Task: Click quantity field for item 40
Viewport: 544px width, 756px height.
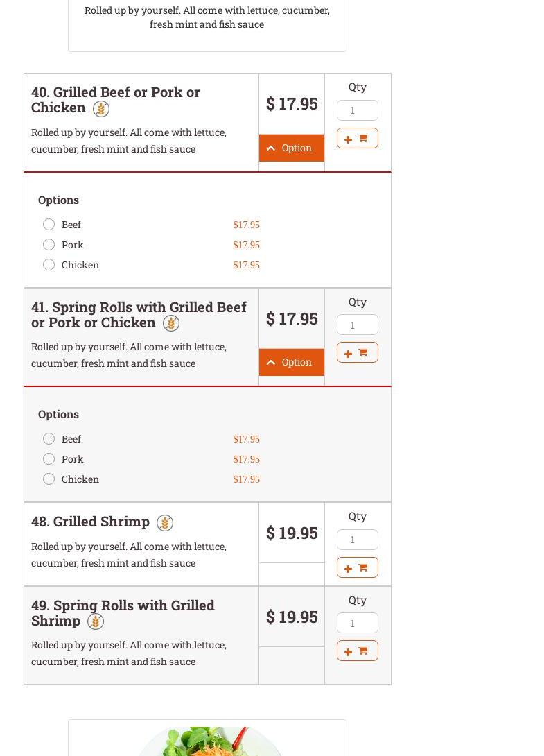Action: (357, 110)
